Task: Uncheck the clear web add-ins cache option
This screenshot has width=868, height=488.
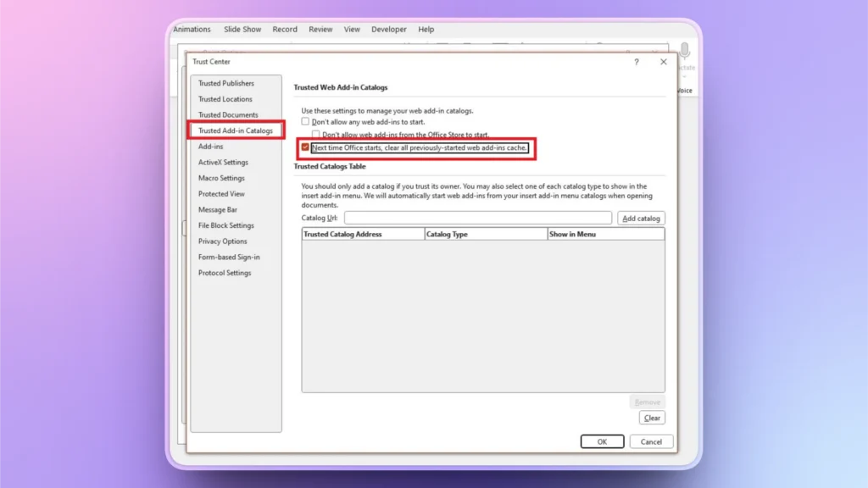Action: 303,148
